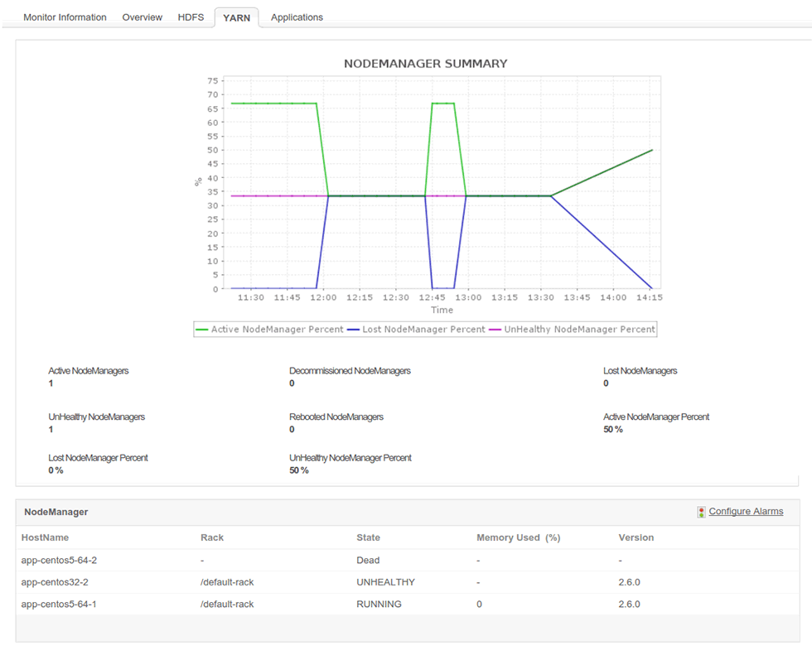
Task: Click the Configure Alarms traffic-light icon
Action: click(701, 512)
